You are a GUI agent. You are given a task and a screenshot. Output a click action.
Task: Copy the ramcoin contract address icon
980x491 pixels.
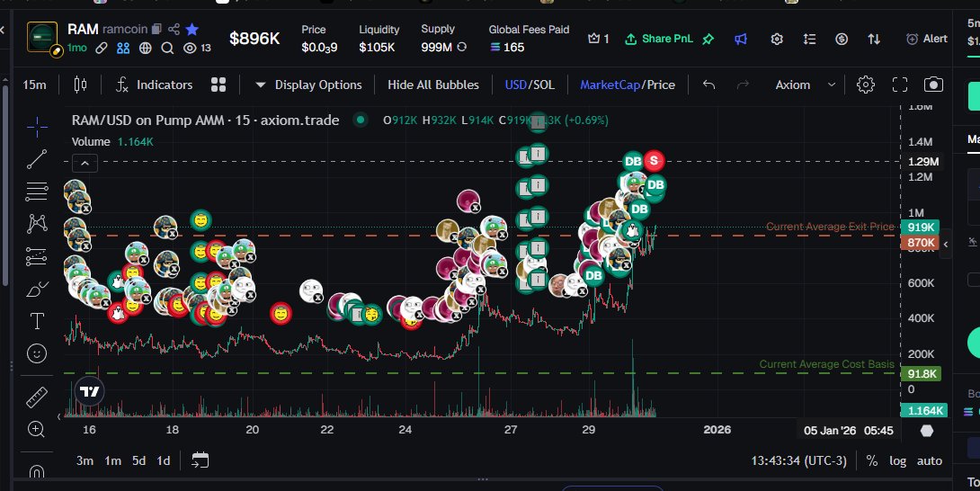(x=156, y=29)
